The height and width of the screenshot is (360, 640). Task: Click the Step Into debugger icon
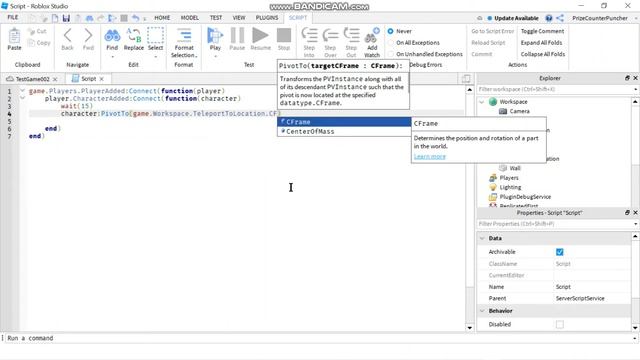pyautogui.click(x=309, y=36)
